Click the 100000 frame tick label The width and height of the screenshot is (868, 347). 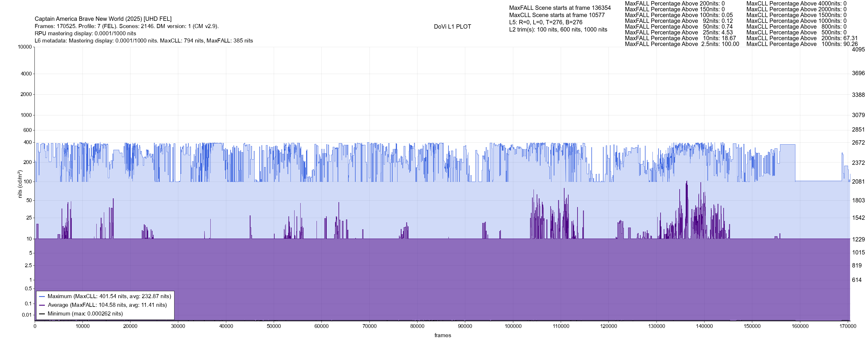click(513, 326)
